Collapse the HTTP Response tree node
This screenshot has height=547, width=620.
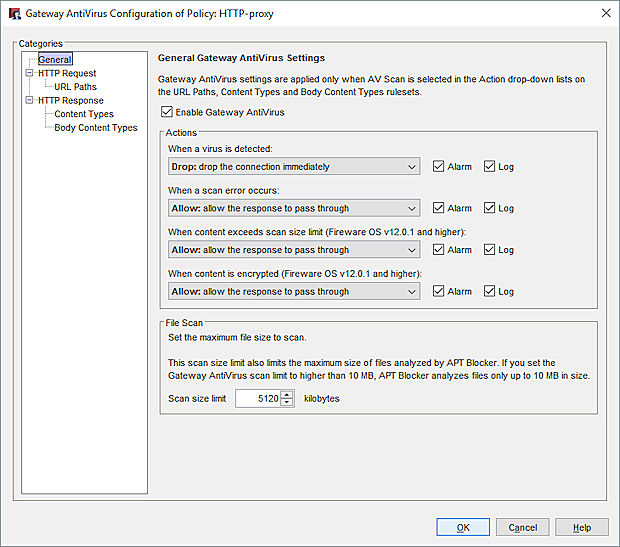(30, 101)
